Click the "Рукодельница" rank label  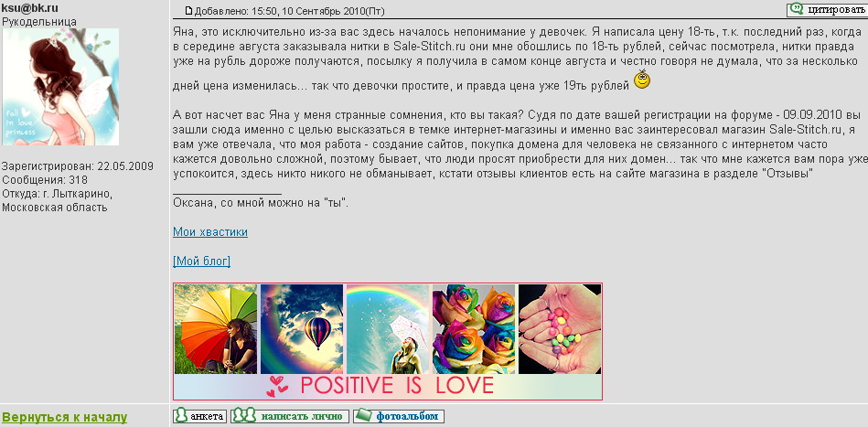(x=33, y=21)
